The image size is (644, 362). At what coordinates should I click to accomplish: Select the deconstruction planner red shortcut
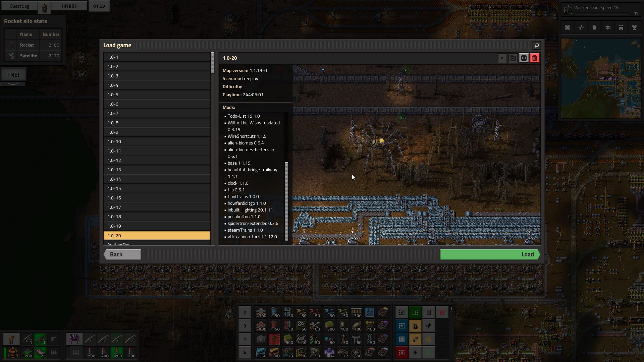(x=402, y=353)
